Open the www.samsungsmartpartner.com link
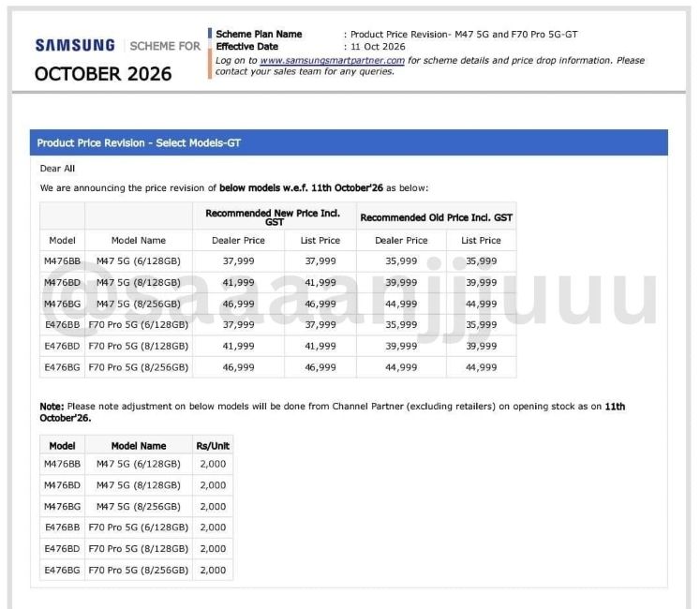Image resolution: width=700 pixels, height=609 pixels. click(332, 60)
